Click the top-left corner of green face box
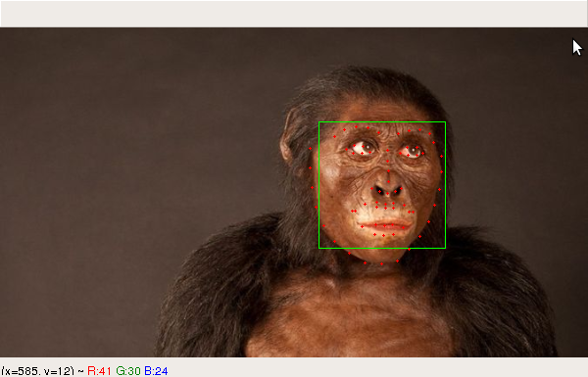The height and width of the screenshot is (377, 588). click(x=318, y=122)
